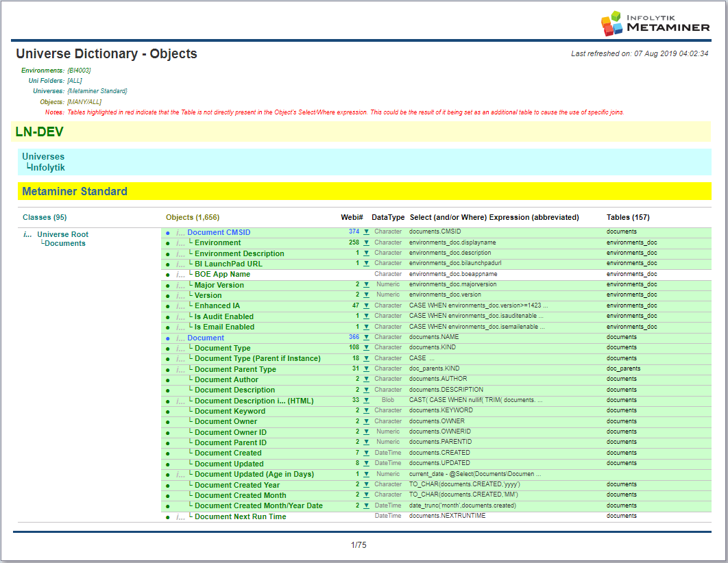Screen dimensions: 728x563
Task: Click the page indicator 1/75
Action: click(359, 545)
